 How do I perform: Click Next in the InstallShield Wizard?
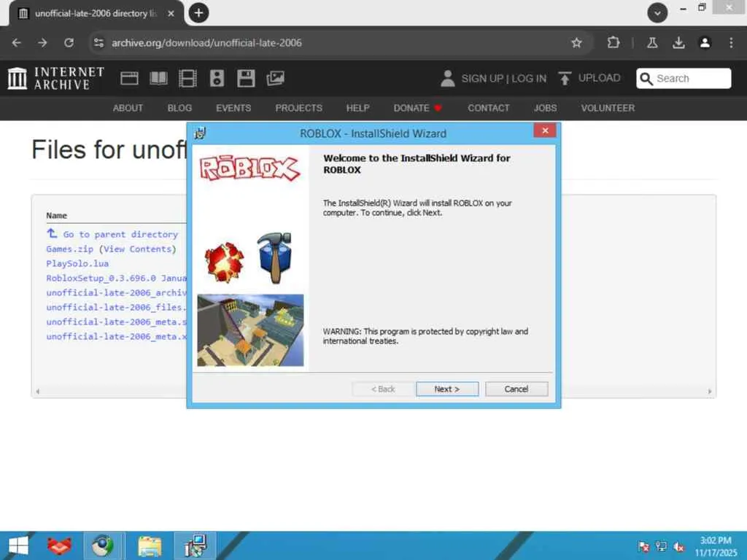pos(447,389)
